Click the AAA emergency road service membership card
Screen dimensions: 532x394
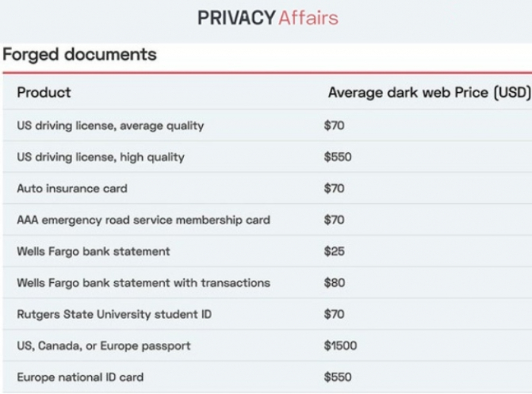pyautogui.click(x=144, y=220)
